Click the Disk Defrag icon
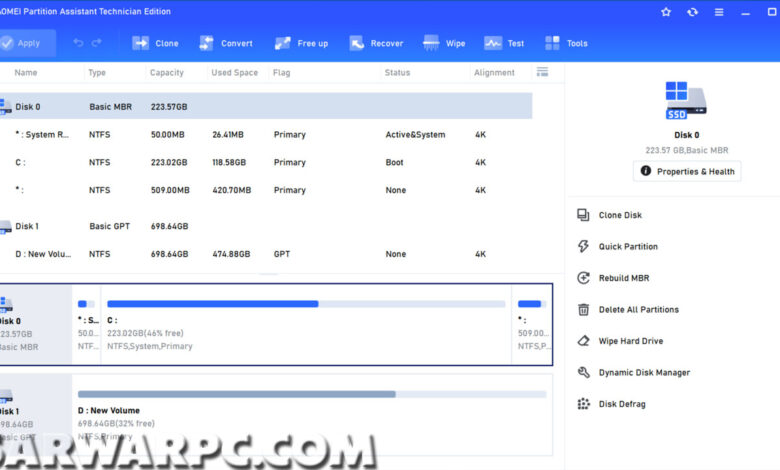Viewport: 780px width, 470px height. [583, 404]
